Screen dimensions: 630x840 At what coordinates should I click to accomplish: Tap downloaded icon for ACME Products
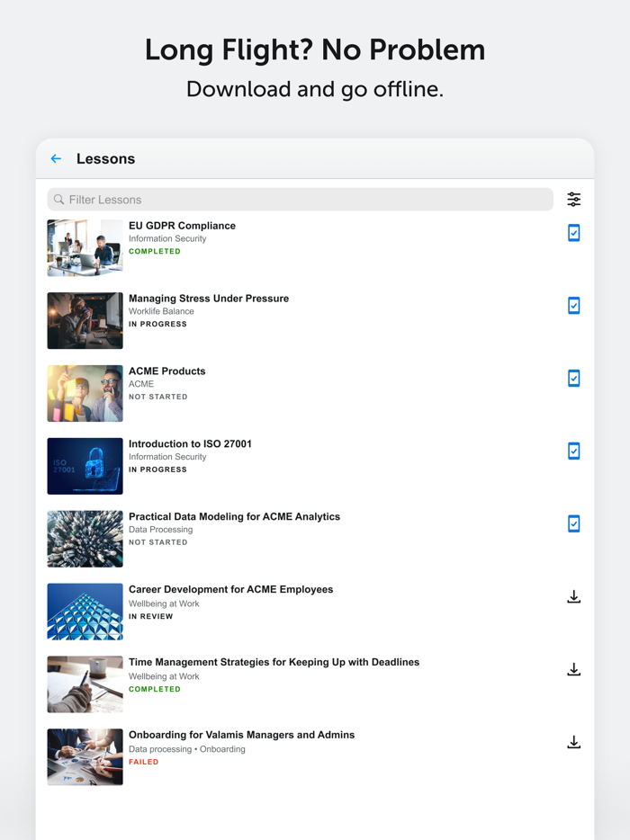573,379
